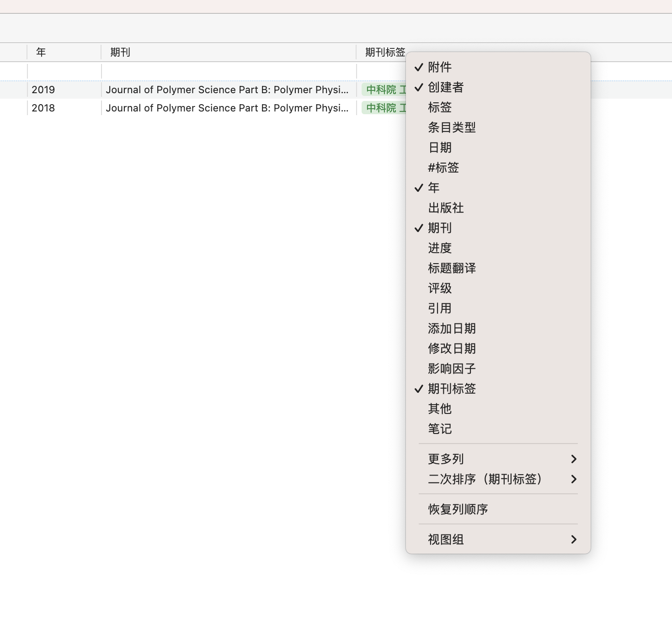The width and height of the screenshot is (672, 624).
Task: Uncheck 期刊标签 in the column menu
Action: [x=498, y=389]
